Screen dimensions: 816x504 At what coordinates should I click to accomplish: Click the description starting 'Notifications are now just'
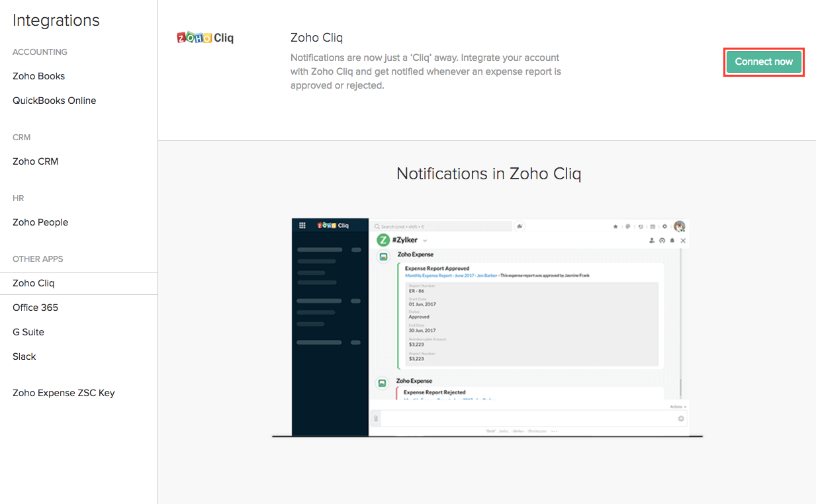(426, 71)
